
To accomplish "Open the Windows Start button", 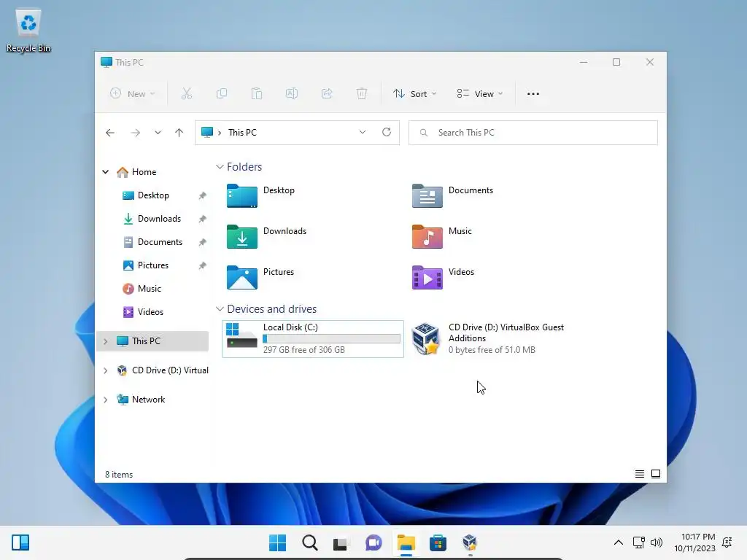I will click(278, 542).
